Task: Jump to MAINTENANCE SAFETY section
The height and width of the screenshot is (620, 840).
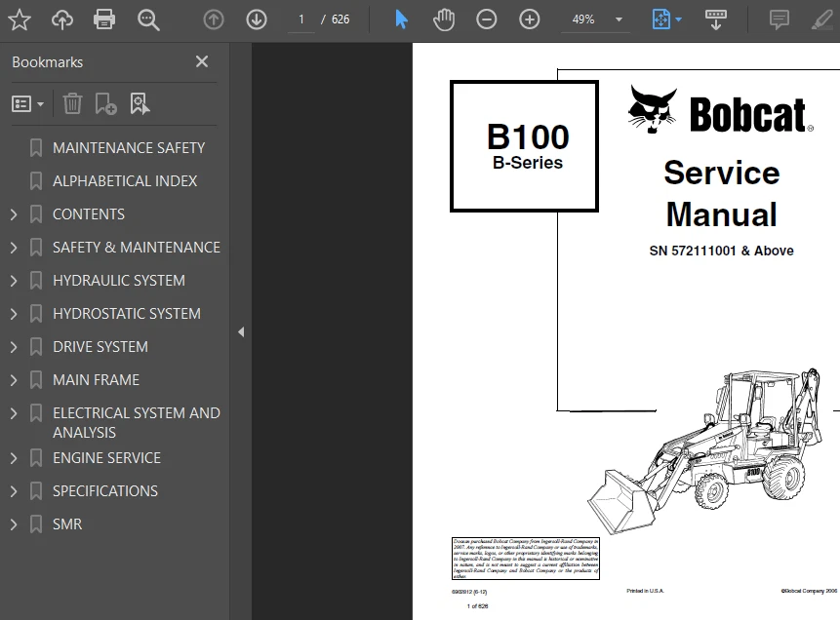Action: tap(128, 147)
